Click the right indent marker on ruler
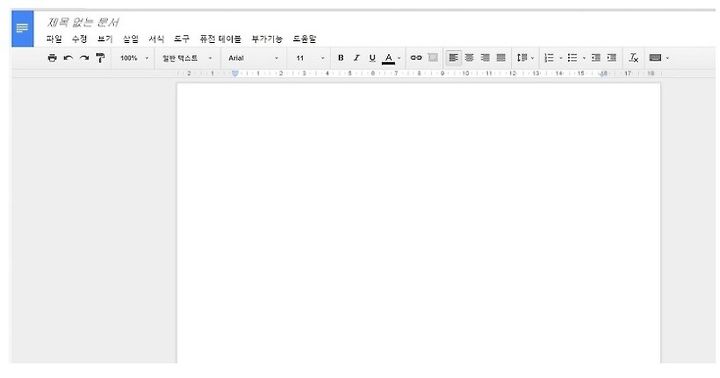 click(x=604, y=73)
